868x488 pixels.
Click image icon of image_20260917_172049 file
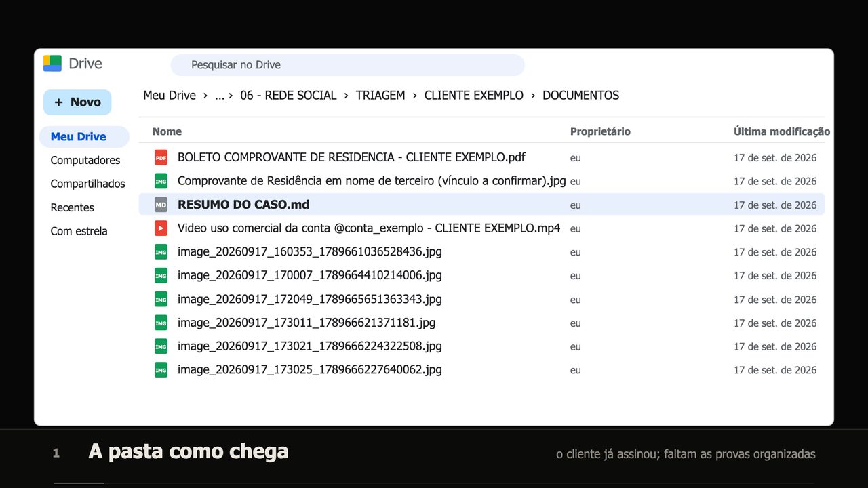(x=161, y=299)
